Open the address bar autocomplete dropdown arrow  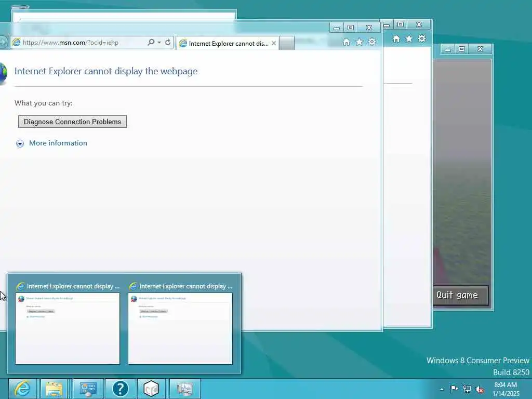click(x=159, y=43)
